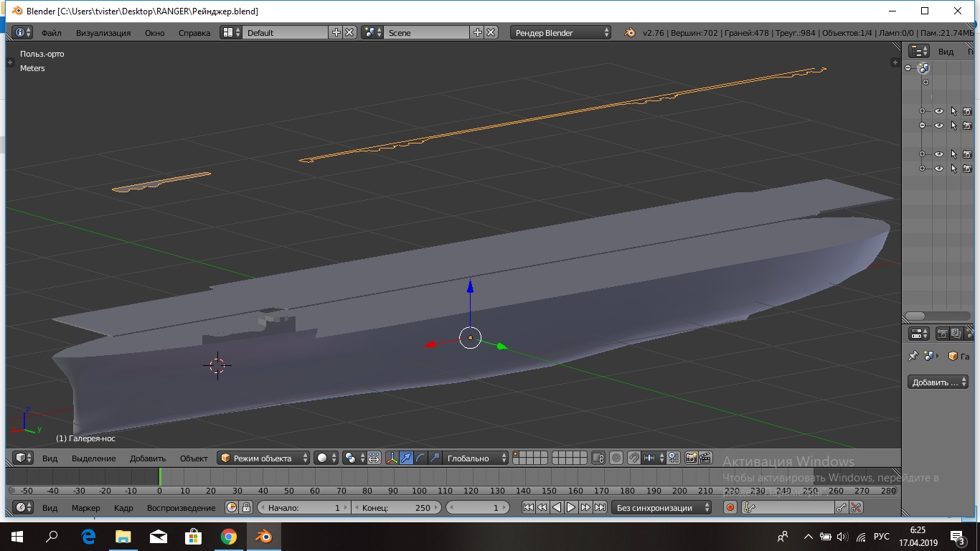This screenshot has height=551, width=980.
Task: Select the rotate manipulator arc icon
Action: coord(420,458)
